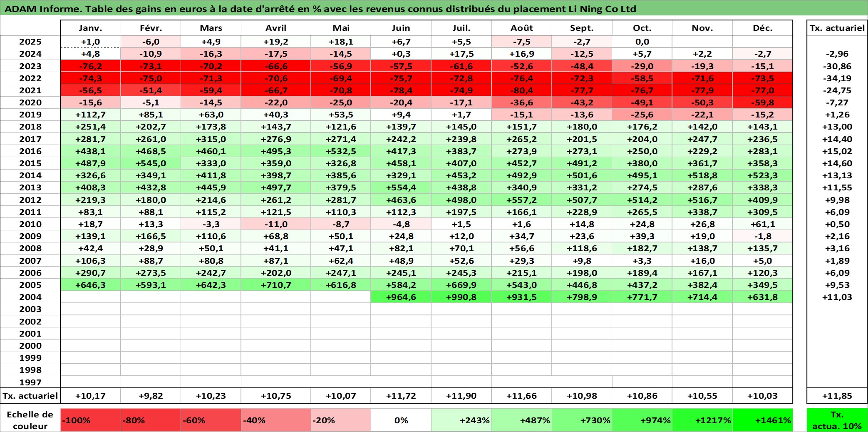This screenshot has height=432, width=868.
Task: Select the bottom-row value +9,82
Action: tap(151, 396)
